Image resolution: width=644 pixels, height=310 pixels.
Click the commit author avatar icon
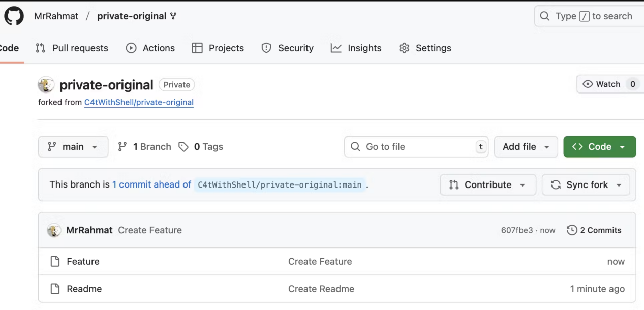coord(54,230)
